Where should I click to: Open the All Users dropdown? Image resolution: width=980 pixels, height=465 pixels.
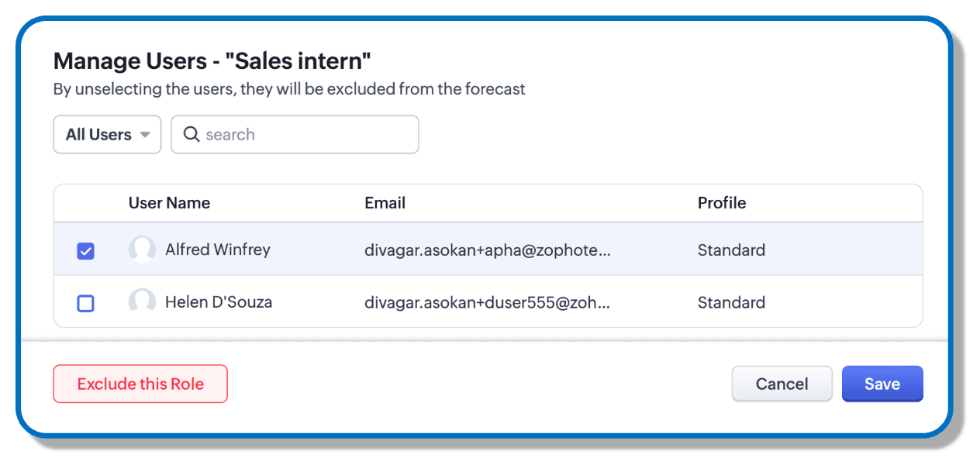pos(107,134)
